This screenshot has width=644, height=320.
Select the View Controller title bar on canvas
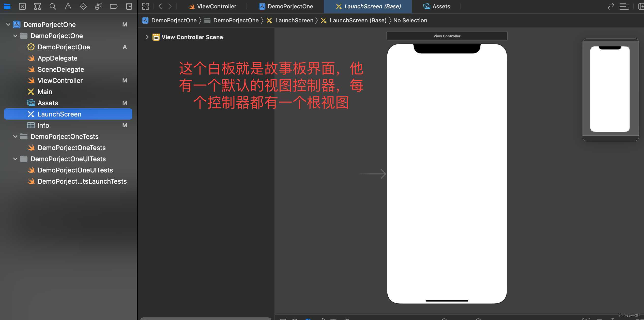(x=447, y=36)
